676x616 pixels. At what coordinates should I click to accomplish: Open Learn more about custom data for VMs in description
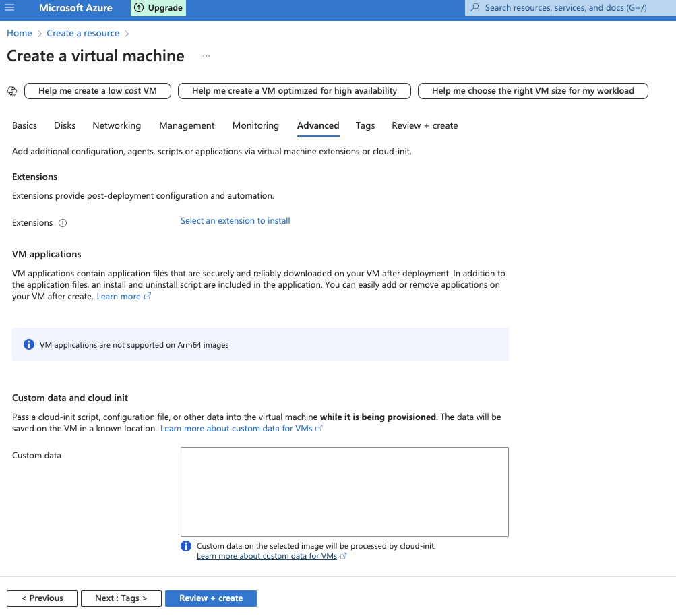237,428
